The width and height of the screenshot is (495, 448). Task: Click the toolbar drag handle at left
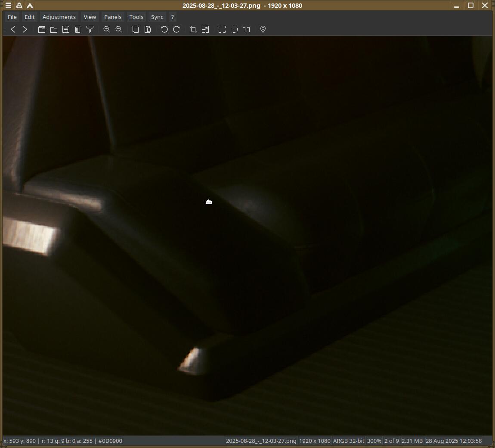coord(4,29)
